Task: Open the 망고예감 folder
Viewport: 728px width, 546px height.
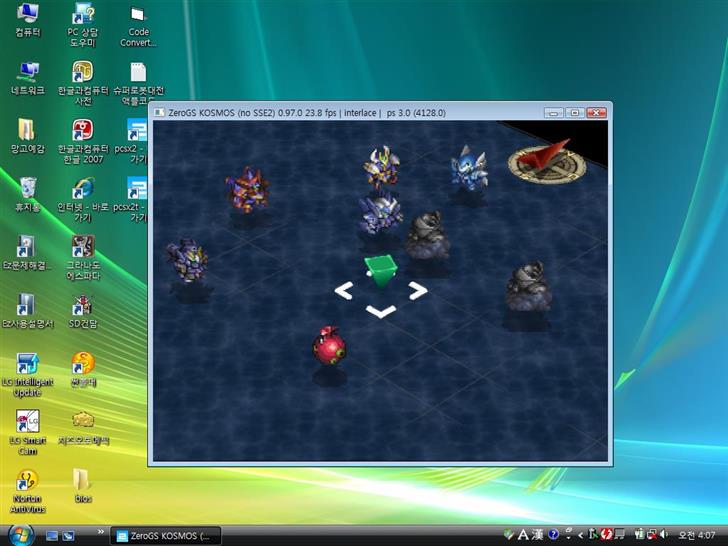Action: (27, 136)
